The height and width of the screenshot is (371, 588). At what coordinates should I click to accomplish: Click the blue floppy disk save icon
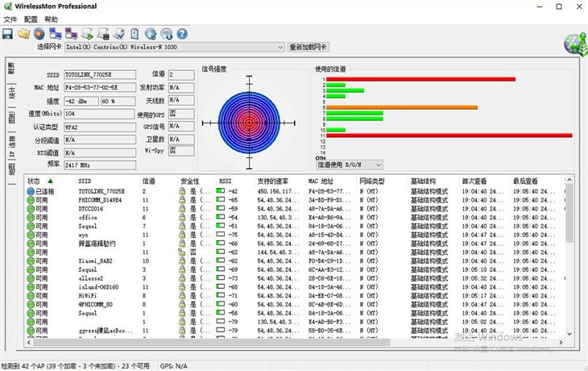(7, 34)
